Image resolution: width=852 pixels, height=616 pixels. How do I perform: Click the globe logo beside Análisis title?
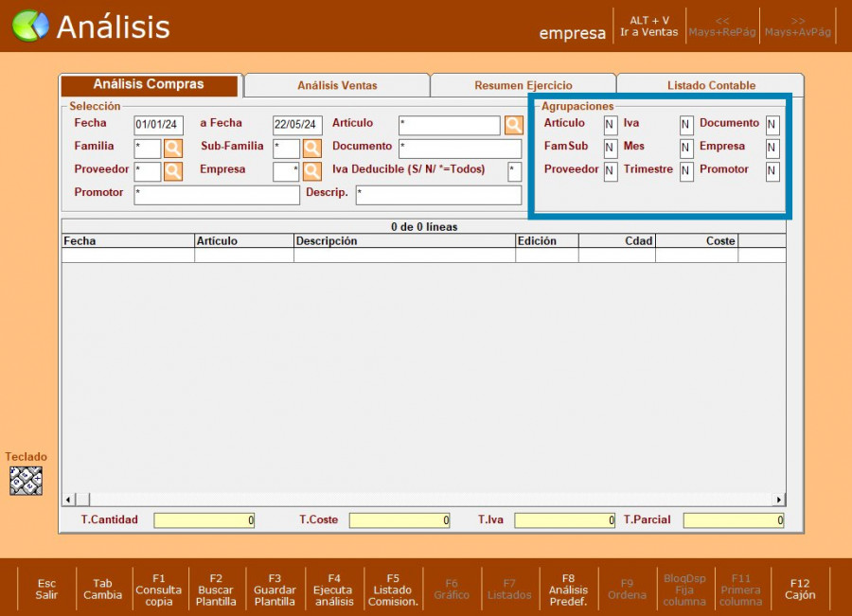(x=30, y=26)
